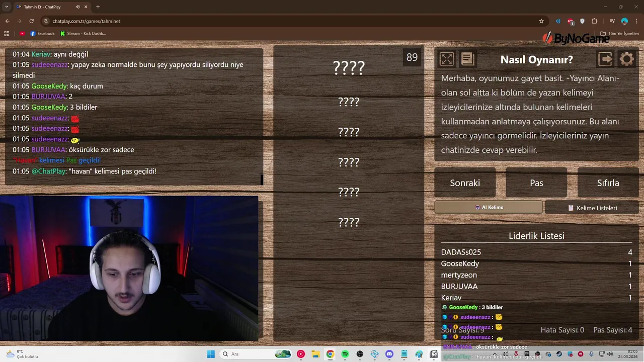
Task: Switch to the Kelime Listeleri tab
Action: (x=592, y=208)
